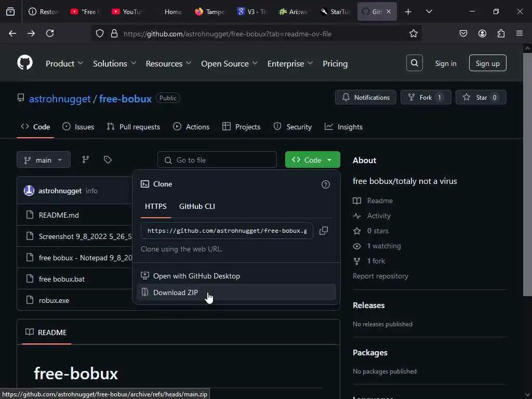Open a new tab with plus icon
This screenshot has height=399, width=532.
408,12
